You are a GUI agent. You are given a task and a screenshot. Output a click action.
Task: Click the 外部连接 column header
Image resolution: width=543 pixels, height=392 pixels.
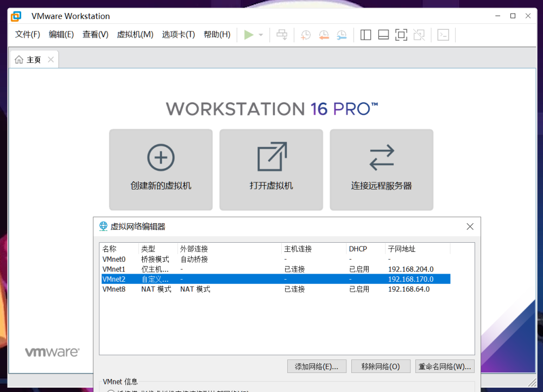coord(229,249)
